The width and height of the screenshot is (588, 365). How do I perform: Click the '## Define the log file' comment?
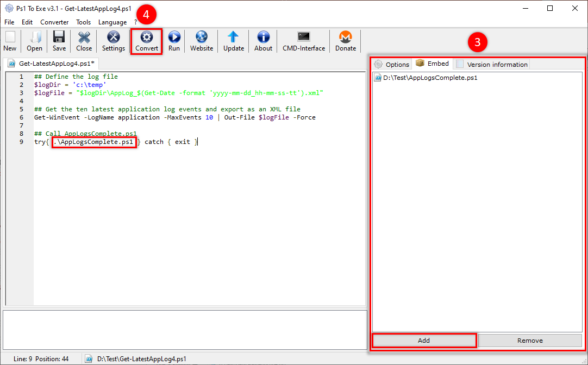76,77
